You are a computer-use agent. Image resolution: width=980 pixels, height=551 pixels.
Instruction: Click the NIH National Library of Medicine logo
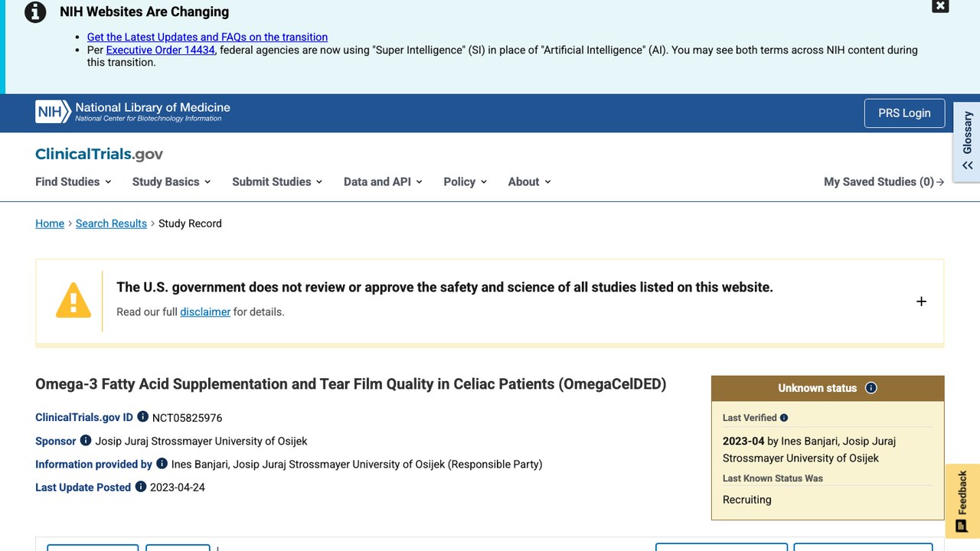(x=132, y=112)
